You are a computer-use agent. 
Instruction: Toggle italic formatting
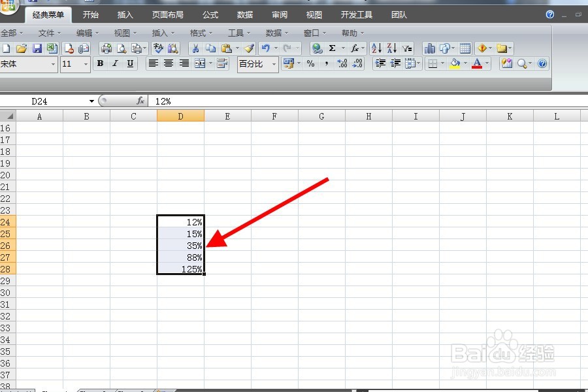click(x=115, y=64)
